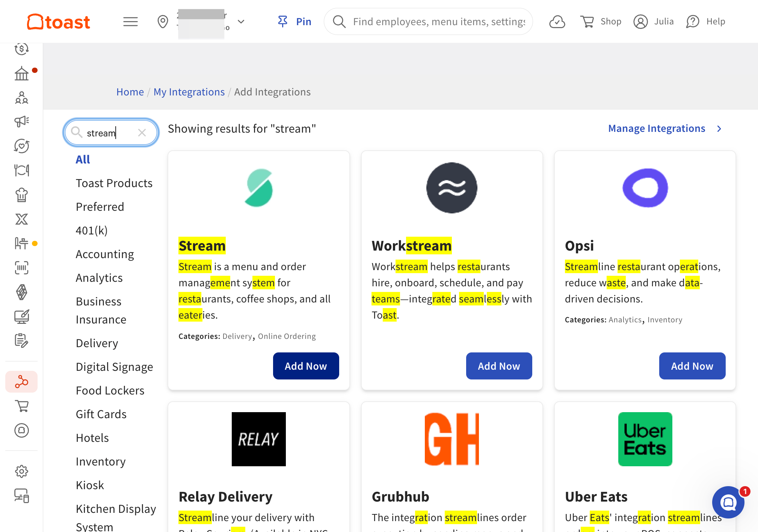Open the Kitchen chef hat sidebar icon
Screen dimensions: 758x532
pos(21,195)
